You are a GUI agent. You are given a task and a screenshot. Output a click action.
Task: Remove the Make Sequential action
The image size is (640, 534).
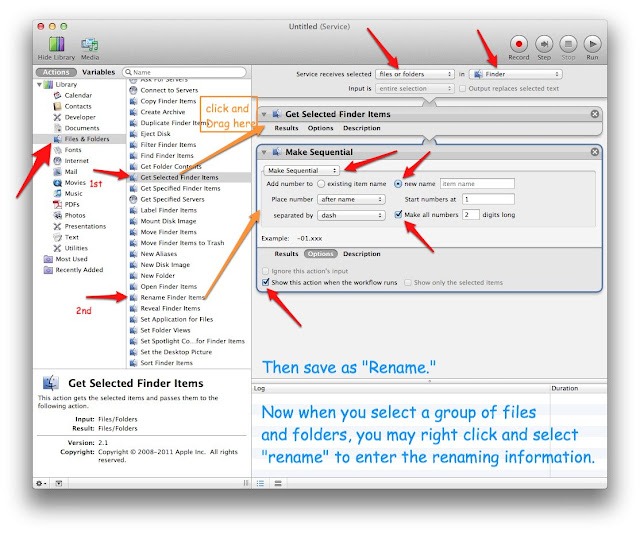[595, 152]
